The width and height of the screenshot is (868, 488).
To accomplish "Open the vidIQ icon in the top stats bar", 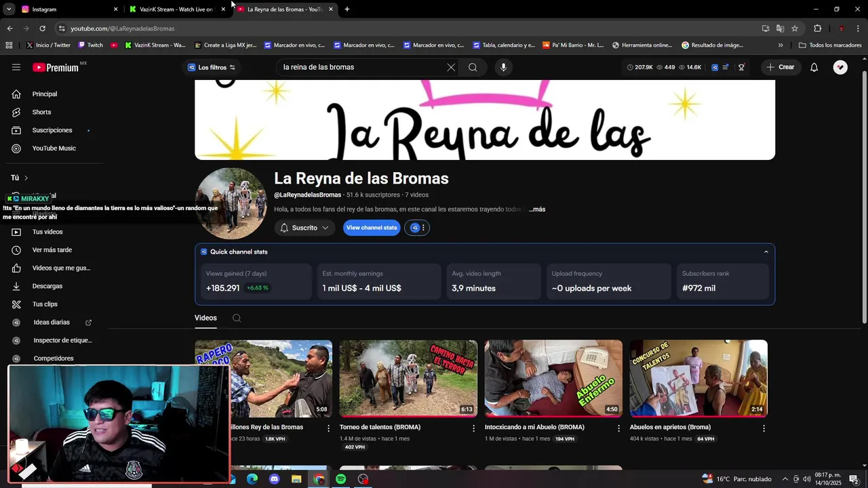I will 715,67.
